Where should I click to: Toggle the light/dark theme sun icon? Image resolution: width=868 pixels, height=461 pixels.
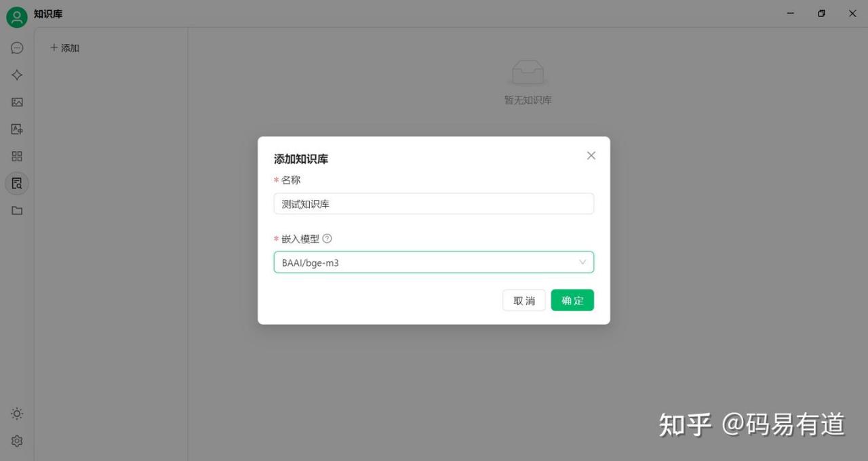point(17,414)
